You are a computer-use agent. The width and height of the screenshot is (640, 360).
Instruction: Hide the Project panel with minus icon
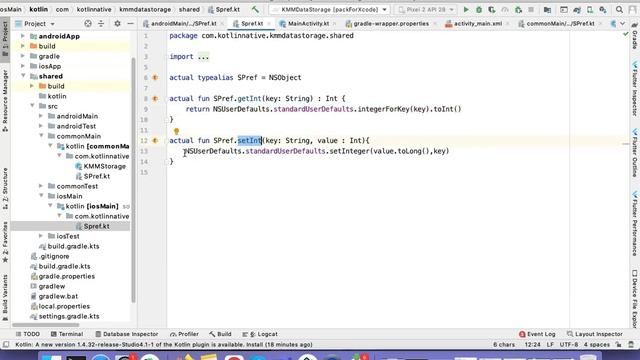pos(130,24)
